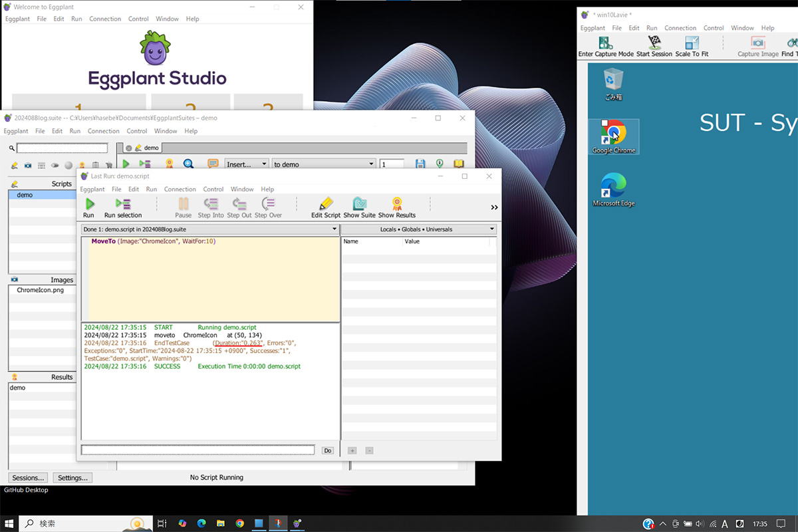798x532 pixels.
Task: Click the Capture Image camera icon
Action: [757, 43]
